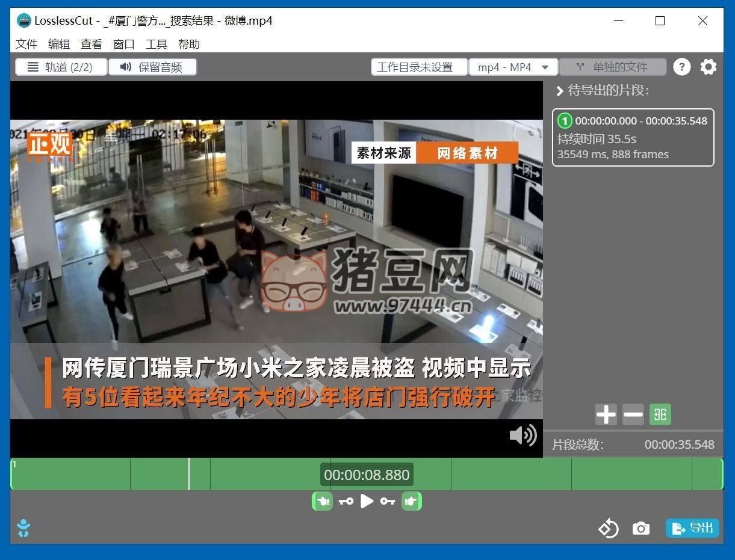Screen dimensions: 735x560
Task: Open the 工具 menu
Action: [157, 44]
